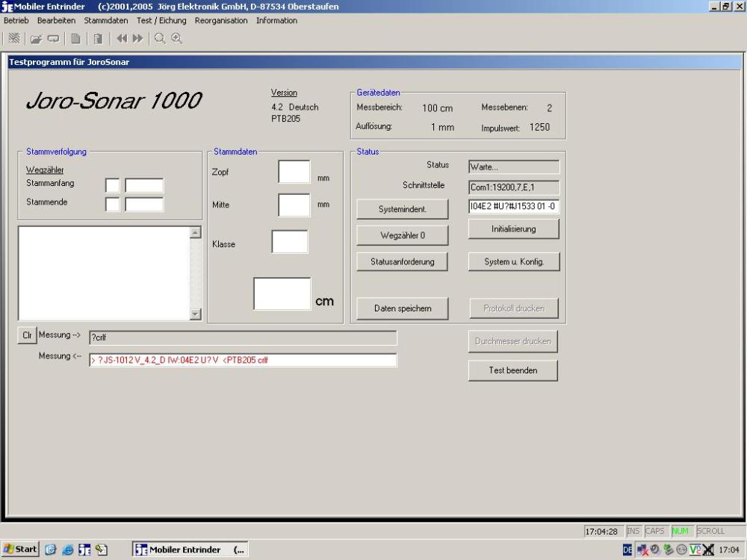Viewport: 747px width, 560px height.
Task: Open the Information menu
Action: coord(277,20)
